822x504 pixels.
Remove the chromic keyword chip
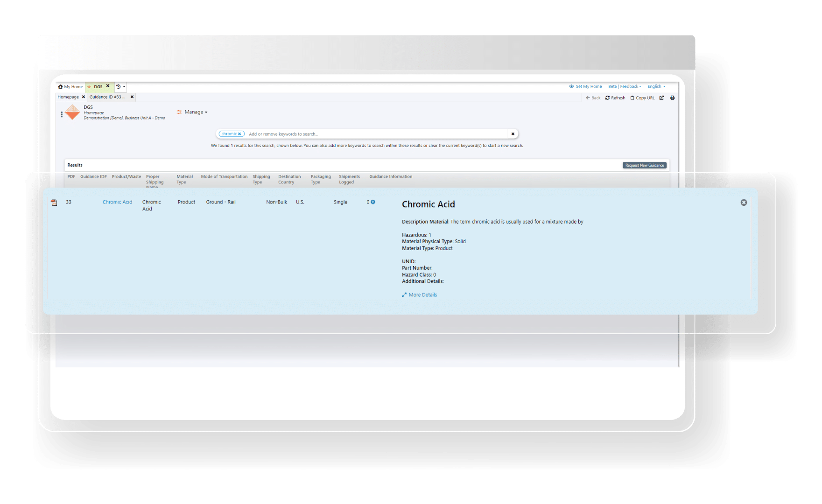point(239,133)
